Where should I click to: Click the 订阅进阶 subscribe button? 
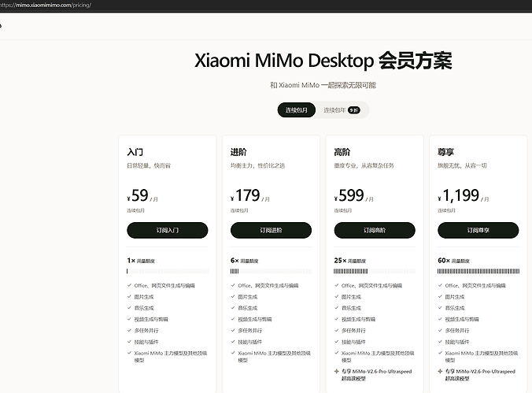271,230
